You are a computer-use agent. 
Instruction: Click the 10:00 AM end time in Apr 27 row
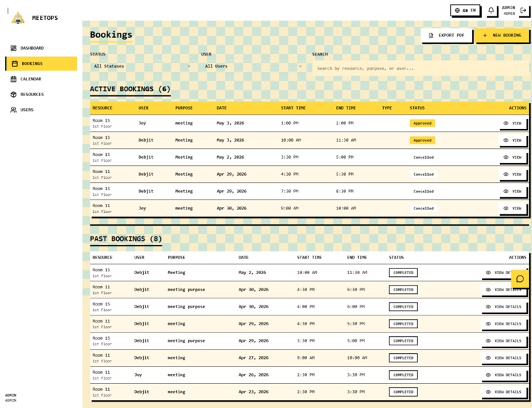pos(357,358)
